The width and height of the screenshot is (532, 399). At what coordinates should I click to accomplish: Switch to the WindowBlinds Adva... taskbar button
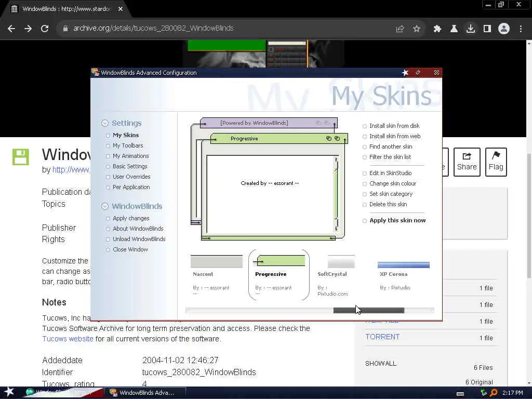point(145,393)
